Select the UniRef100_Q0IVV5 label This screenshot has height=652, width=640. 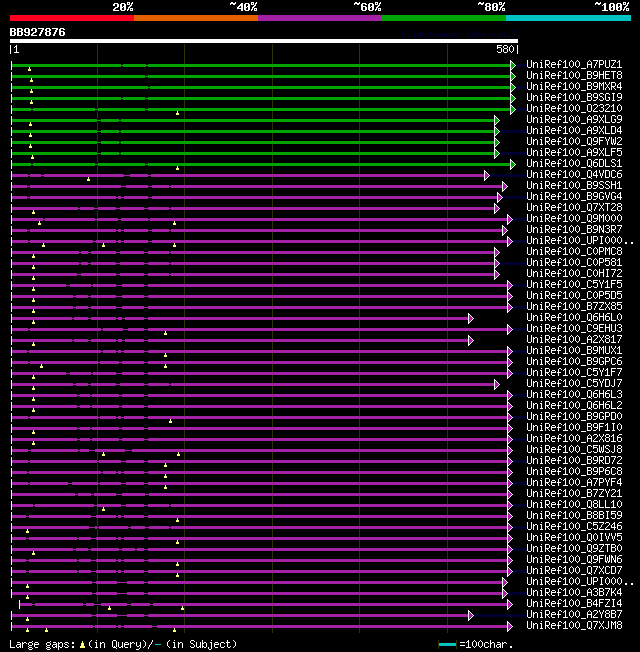click(574, 538)
